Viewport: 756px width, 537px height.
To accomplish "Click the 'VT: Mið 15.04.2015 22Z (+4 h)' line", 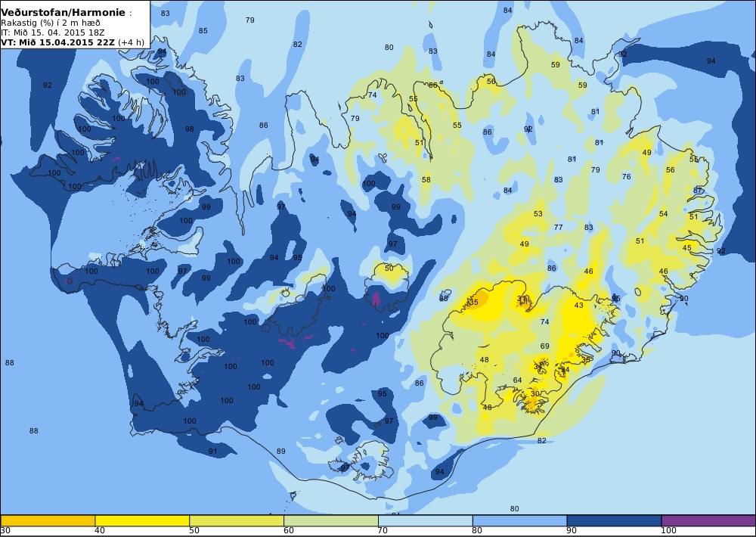I will (73, 42).
